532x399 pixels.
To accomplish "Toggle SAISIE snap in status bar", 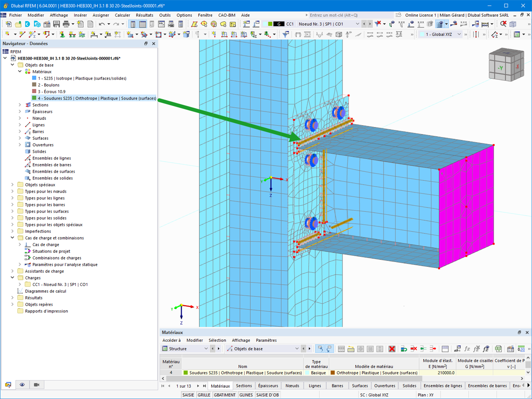I will click(188, 395).
